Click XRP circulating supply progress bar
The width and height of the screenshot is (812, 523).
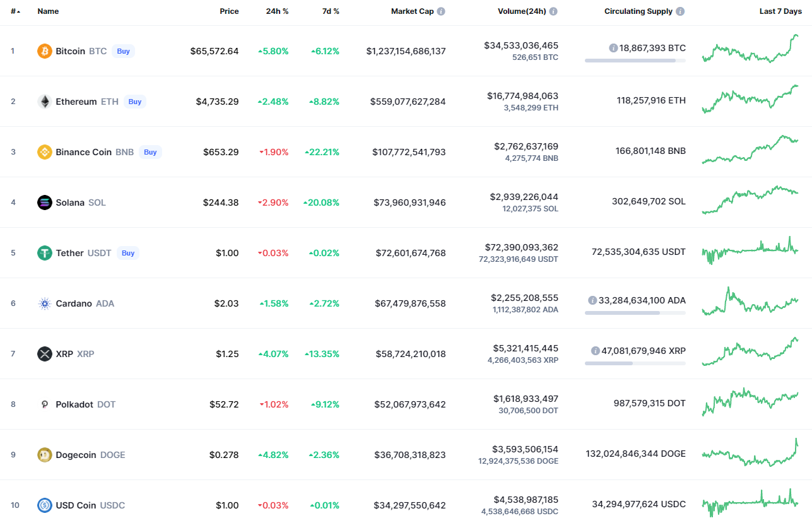[635, 363]
